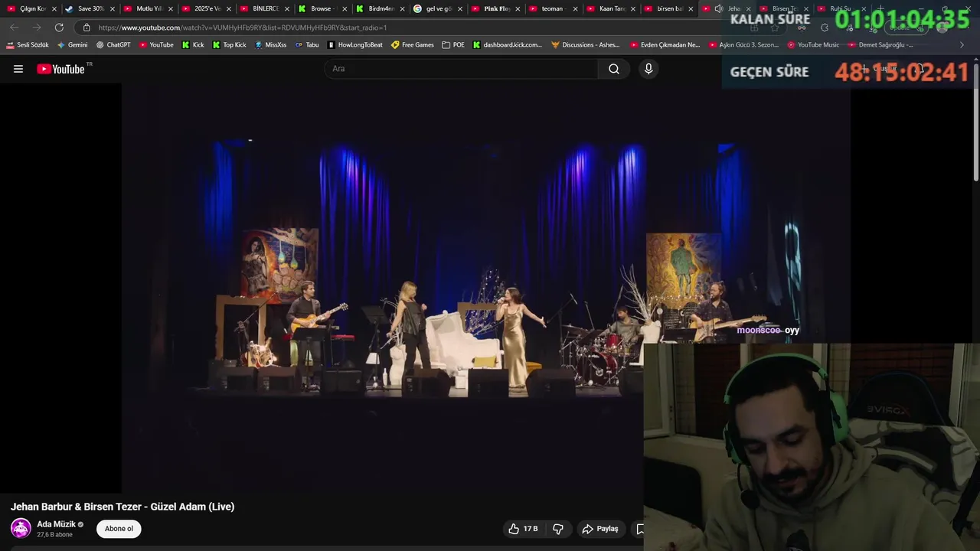This screenshot has height=551, width=980.
Task: Open Tabu bookmark
Action: pyautogui.click(x=307, y=45)
